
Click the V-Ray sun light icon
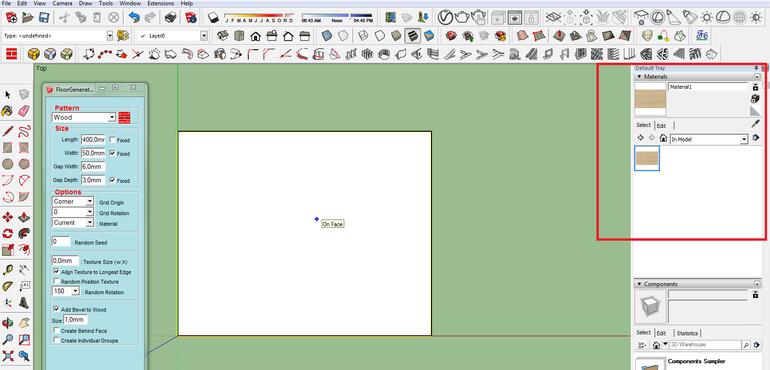click(707, 18)
